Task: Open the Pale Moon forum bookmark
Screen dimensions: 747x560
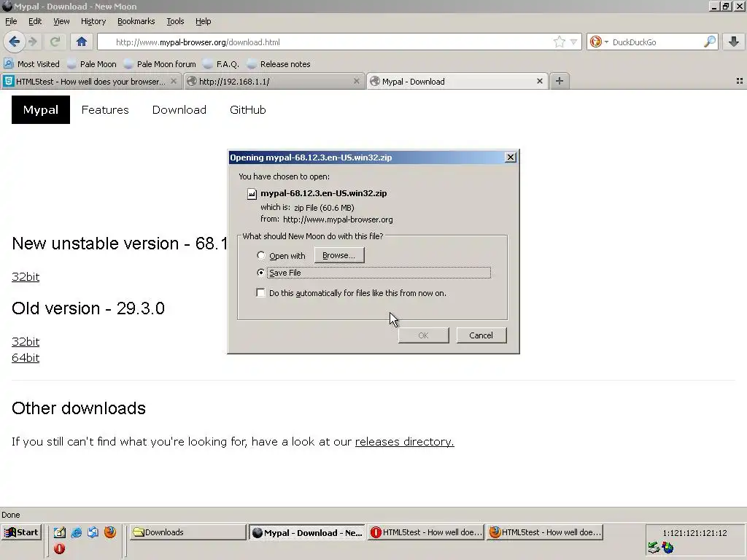Action: tap(160, 64)
